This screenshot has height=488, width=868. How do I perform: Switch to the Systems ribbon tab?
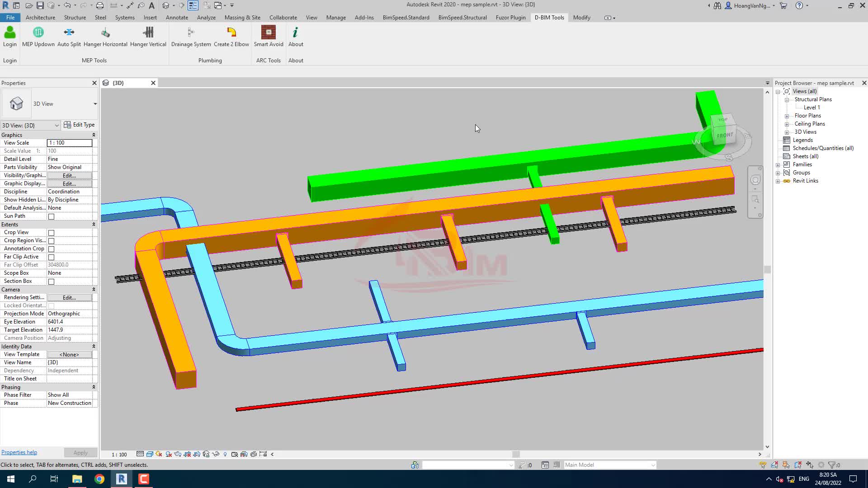pos(125,18)
